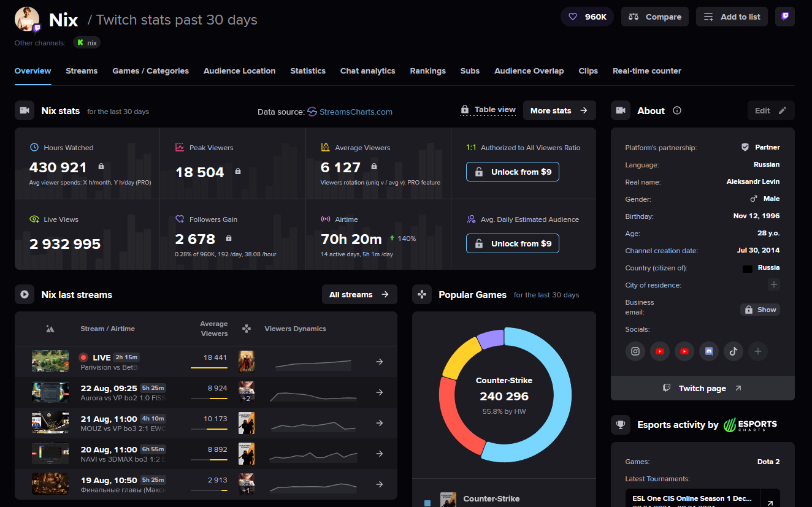Click the More stats button
This screenshot has width=812, height=507.
[x=559, y=111]
